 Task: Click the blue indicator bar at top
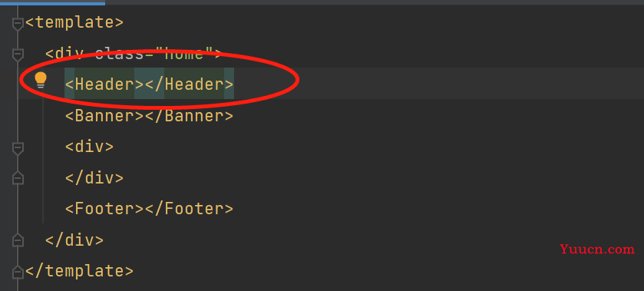(x=52, y=2)
